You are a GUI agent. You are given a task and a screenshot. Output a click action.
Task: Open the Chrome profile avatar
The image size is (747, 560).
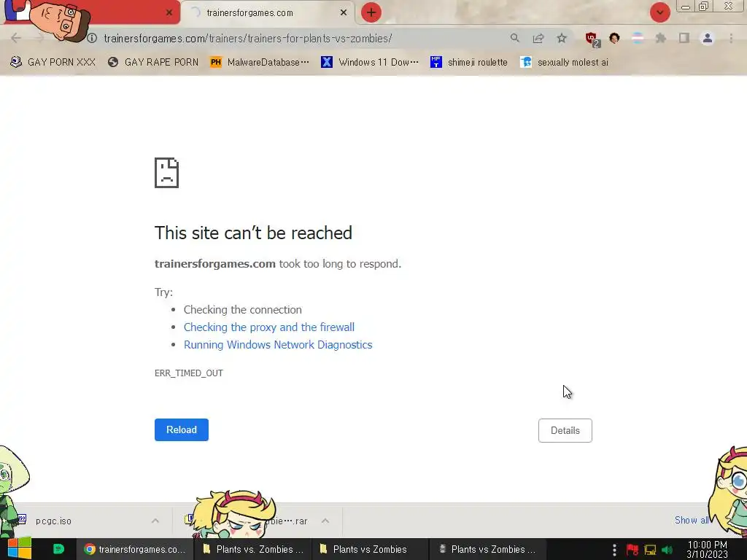[x=708, y=38]
